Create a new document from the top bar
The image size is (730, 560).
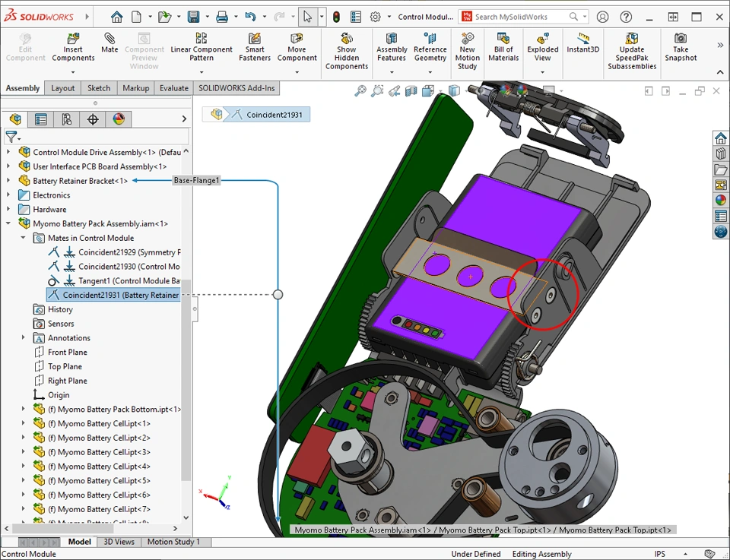[x=136, y=17]
